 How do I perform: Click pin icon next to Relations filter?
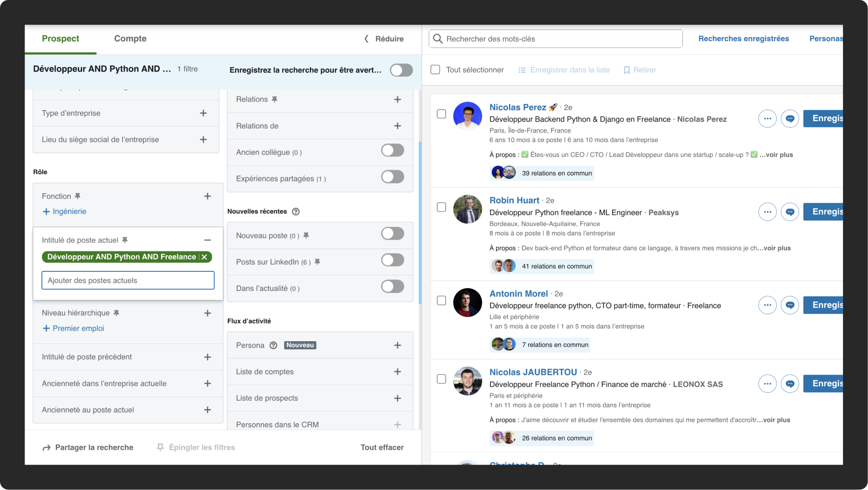pyautogui.click(x=275, y=99)
